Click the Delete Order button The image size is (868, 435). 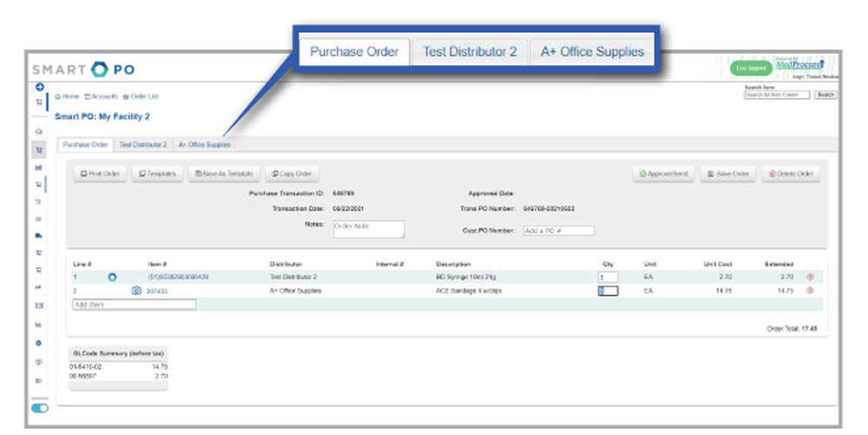791,174
